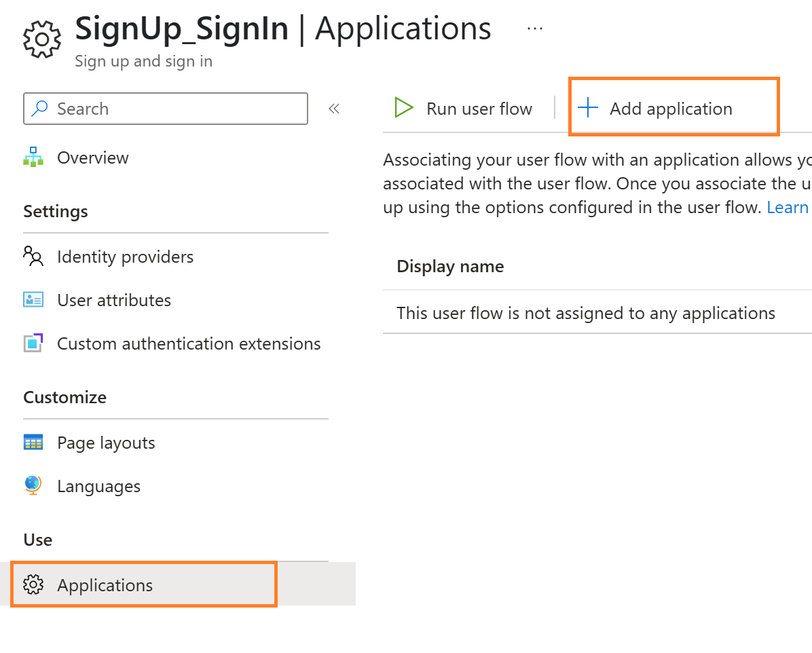This screenshot has height=653, width=812.
Task: Click the Identity providers people icon
Action: 33,257
